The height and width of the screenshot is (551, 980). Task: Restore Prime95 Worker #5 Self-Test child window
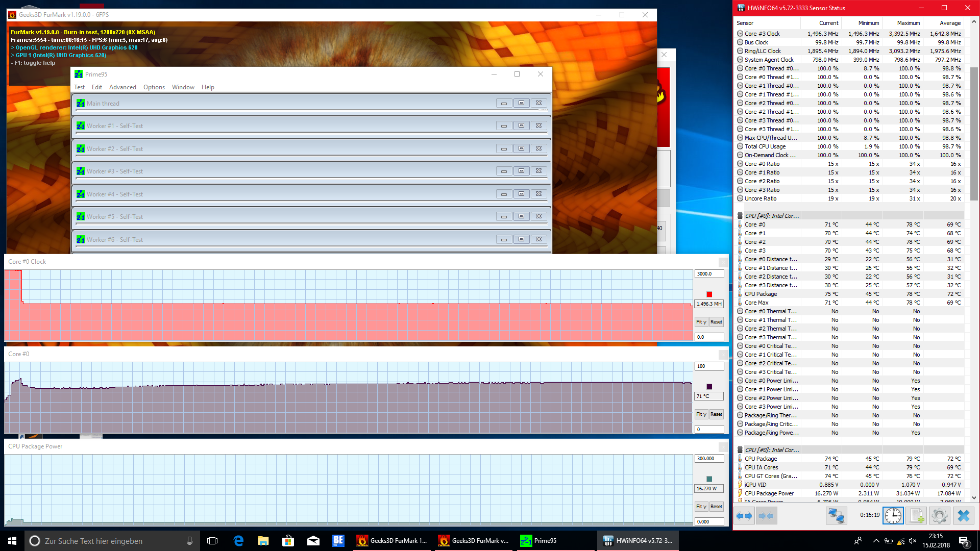pyautogui.click(x=521, y=216)
